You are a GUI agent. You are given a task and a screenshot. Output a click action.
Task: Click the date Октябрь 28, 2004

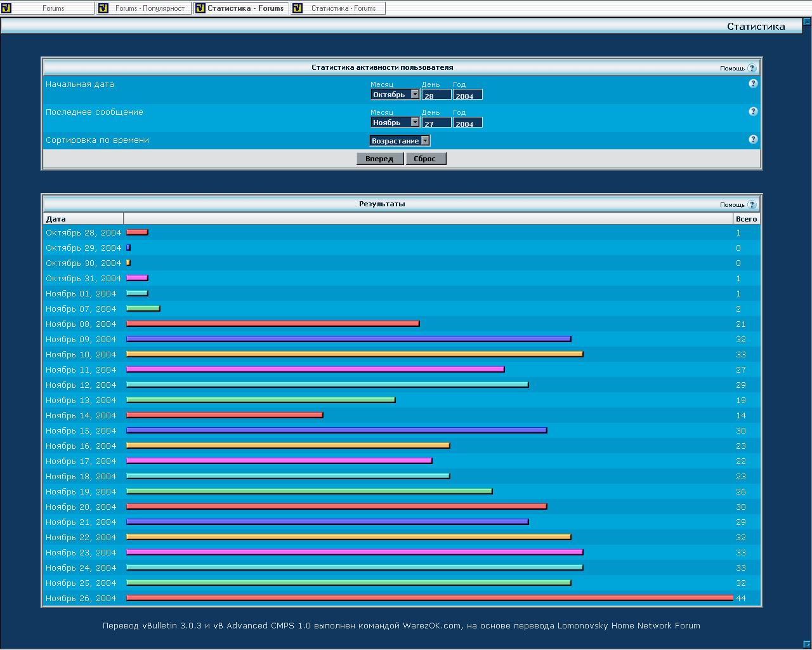pos(83,232)
